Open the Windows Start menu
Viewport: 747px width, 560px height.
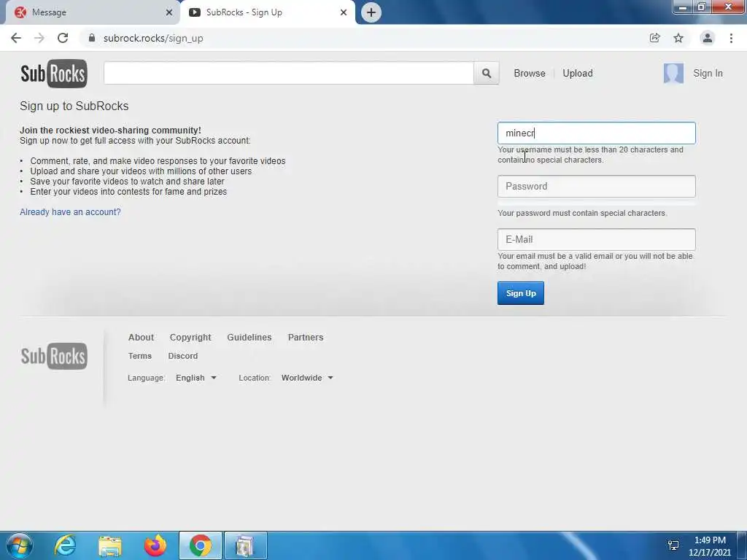click(20, 545)
